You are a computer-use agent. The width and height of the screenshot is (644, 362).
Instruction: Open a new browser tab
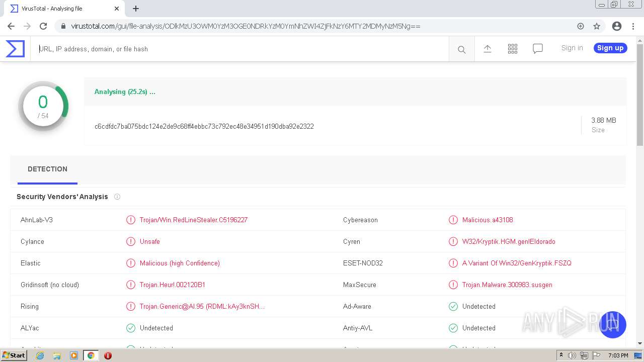click(136, 9)
